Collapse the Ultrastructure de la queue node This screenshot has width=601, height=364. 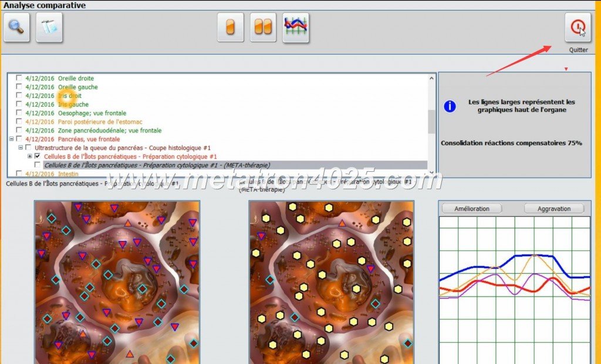(x=21, y=148)
